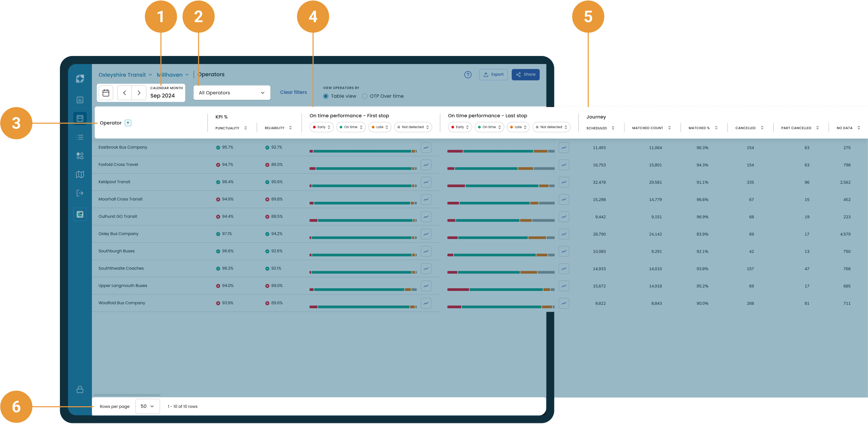The image size is (868, 424).
Task: Click the lock icon in sidebar
Action: [80, 389]
